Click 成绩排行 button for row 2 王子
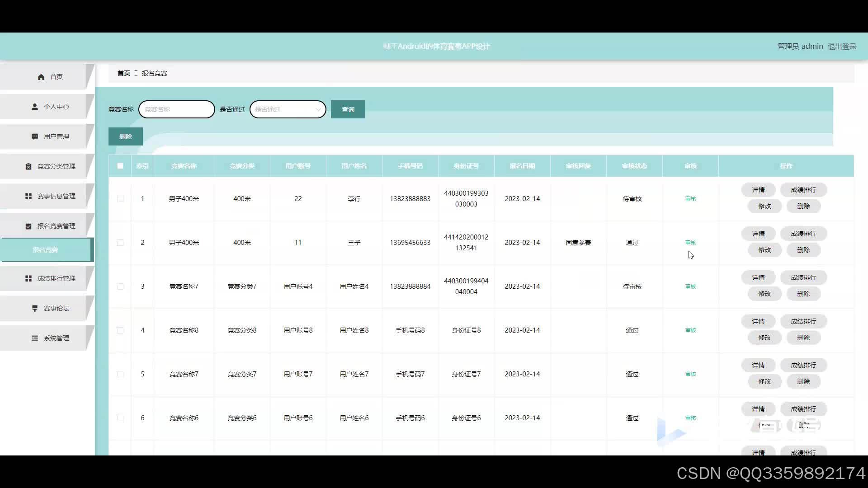 pyautogui.click(x=803, y=234)
